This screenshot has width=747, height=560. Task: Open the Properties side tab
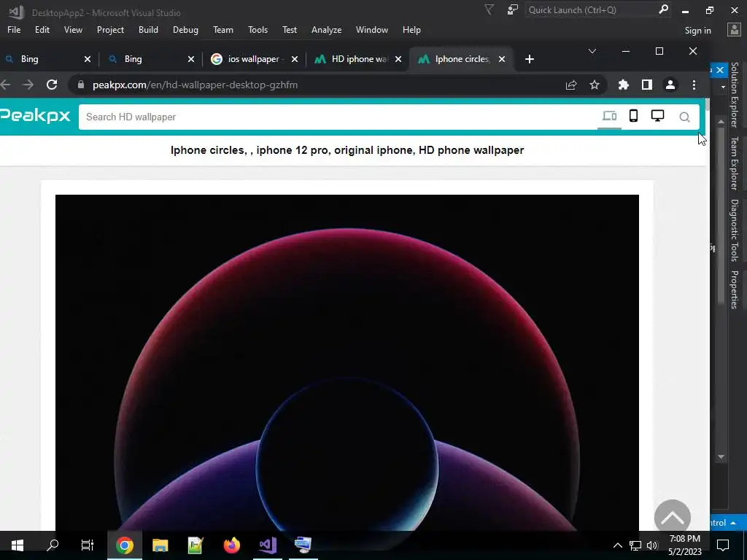[x=735, y=289]
